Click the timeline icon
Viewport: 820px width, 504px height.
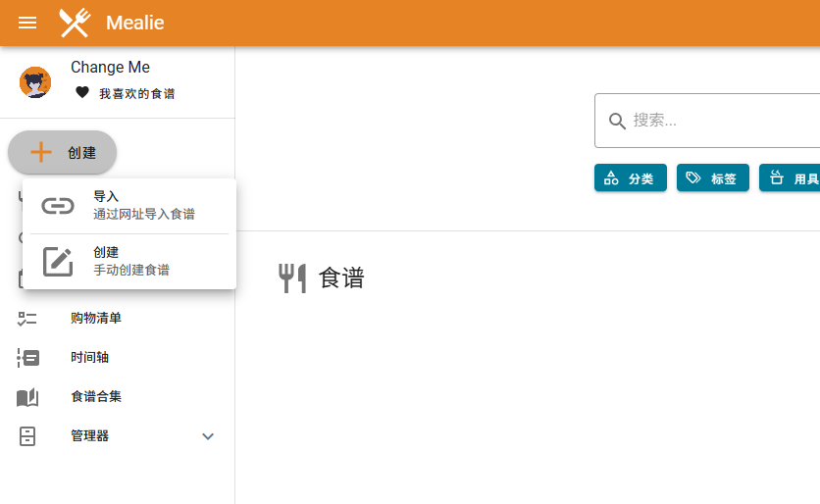27,358
